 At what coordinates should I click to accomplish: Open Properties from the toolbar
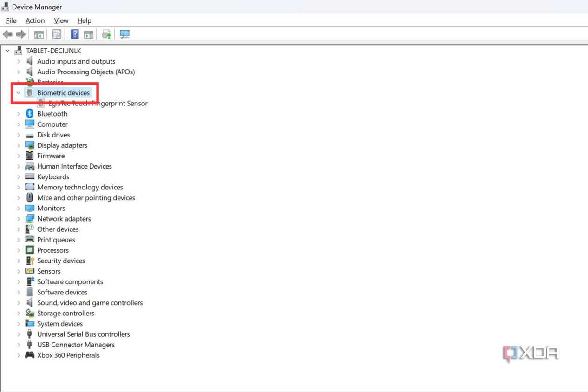click(57, 34)
